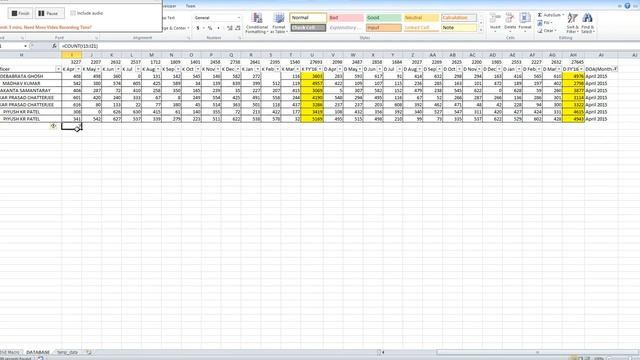Apply the Check Cell style

tap(308, 28)
